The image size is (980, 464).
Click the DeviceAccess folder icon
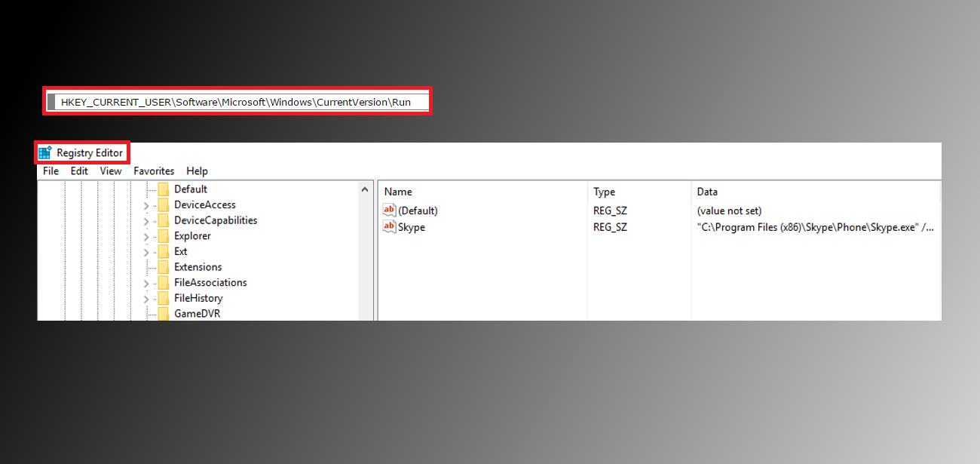pos(164,205)
